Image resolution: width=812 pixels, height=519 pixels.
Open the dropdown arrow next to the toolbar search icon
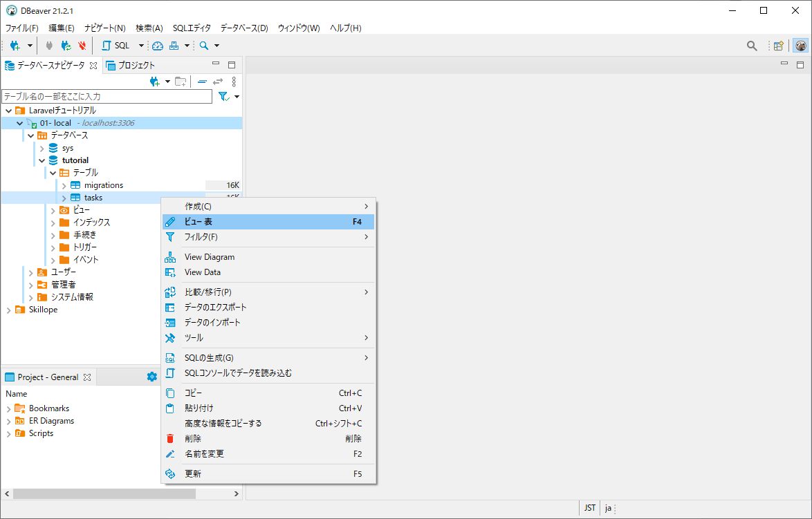click(216, 46)
